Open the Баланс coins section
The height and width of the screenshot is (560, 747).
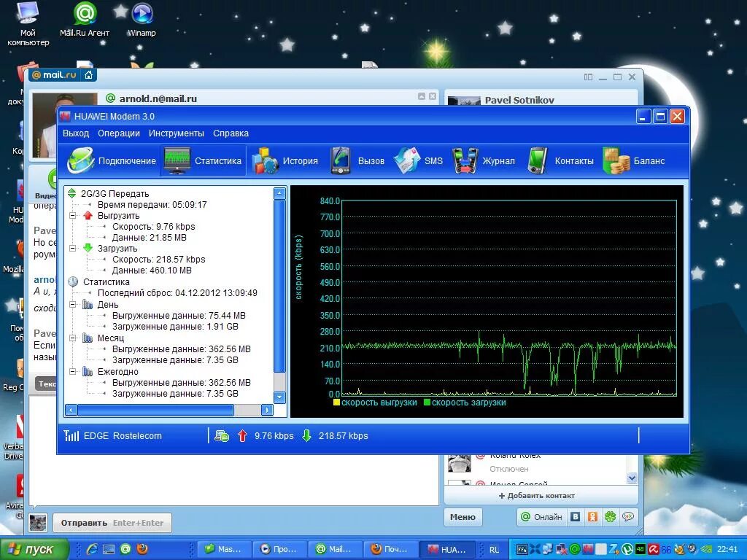634,161
